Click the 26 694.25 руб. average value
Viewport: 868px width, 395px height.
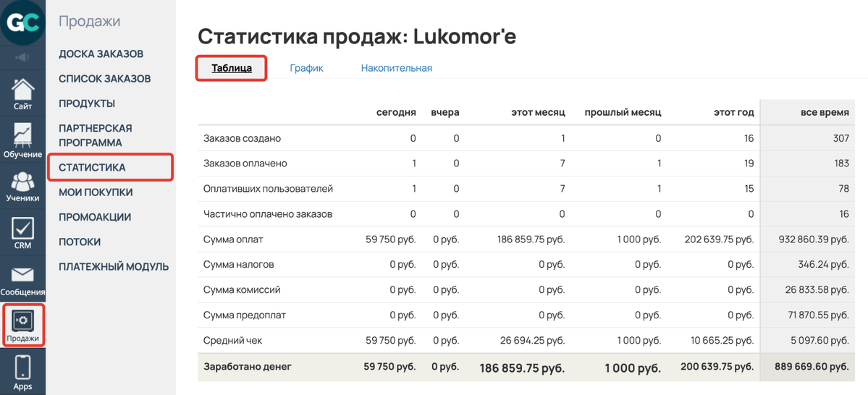click(532, 341)
